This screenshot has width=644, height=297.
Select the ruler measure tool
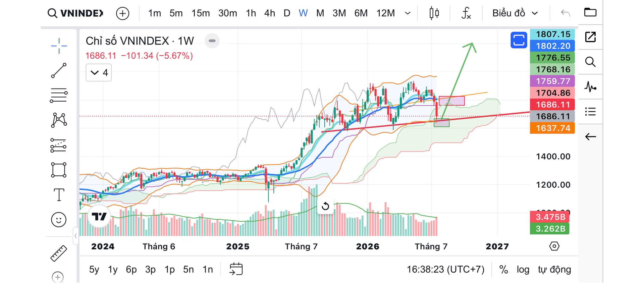tap(59, 253)
